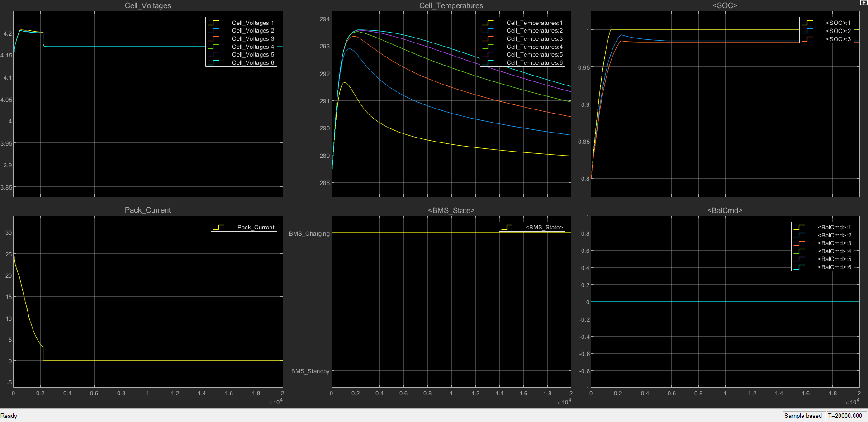This screenshot has height=422, width=868.
Task: Click the orange <SOC>:3 legend line icon
Action: (x=807, y=39)
